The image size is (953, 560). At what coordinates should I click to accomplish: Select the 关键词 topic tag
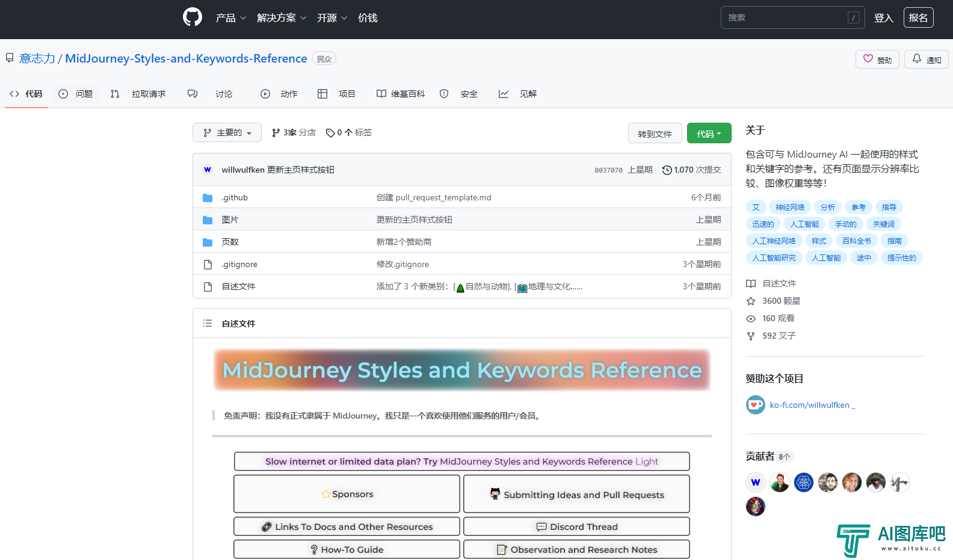(884, 224)
